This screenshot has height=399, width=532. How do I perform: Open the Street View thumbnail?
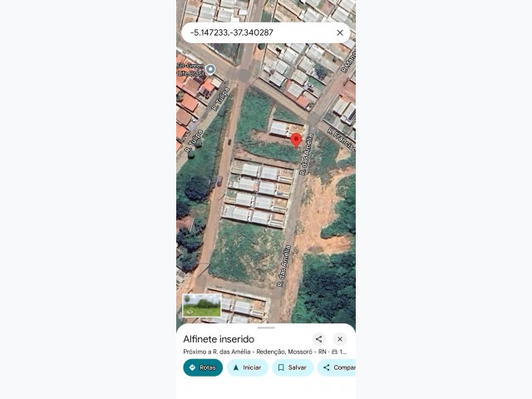(202, 306)
